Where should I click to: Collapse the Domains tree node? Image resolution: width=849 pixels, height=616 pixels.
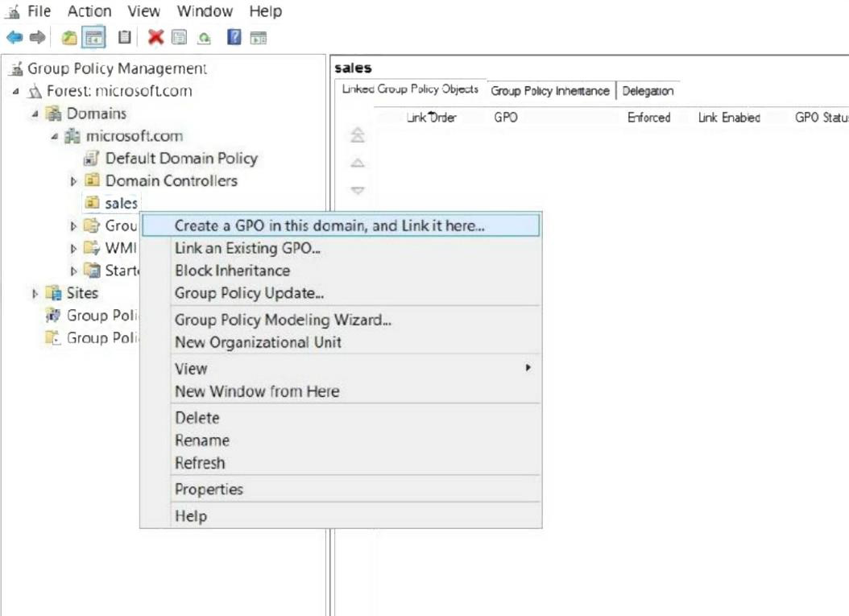(35, 114)
